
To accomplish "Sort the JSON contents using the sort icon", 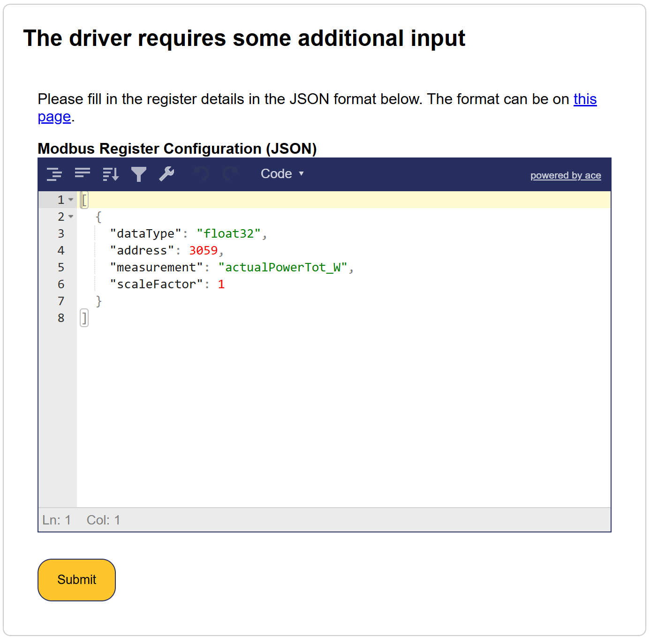I will [x=111, y=174].
